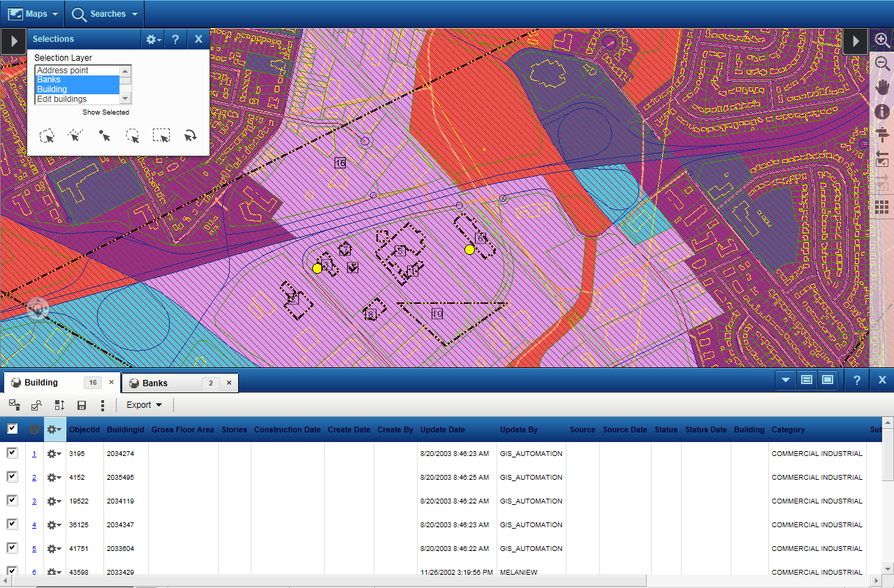Click the Show Selected link

point(105,112)
